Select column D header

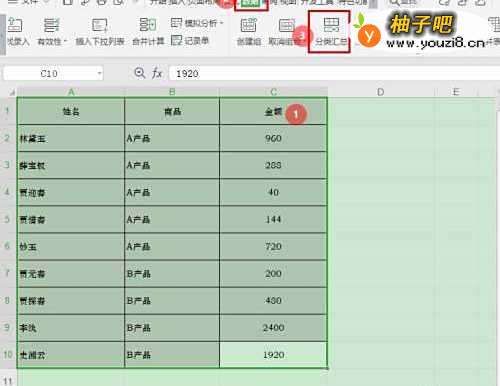[x=380, y=92]
